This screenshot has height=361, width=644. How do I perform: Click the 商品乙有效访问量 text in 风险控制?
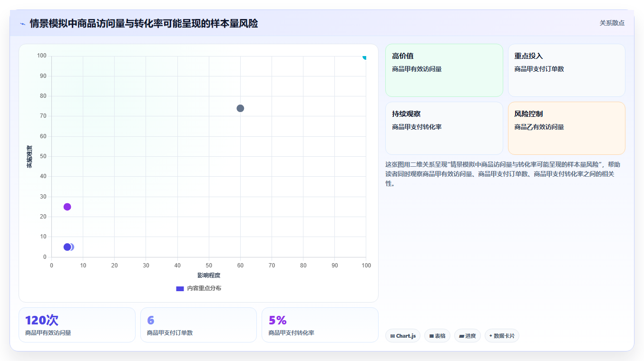coord(539,127)
